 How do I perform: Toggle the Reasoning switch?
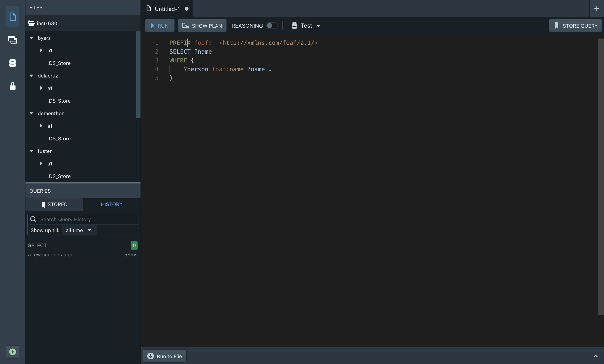point(272,26)
